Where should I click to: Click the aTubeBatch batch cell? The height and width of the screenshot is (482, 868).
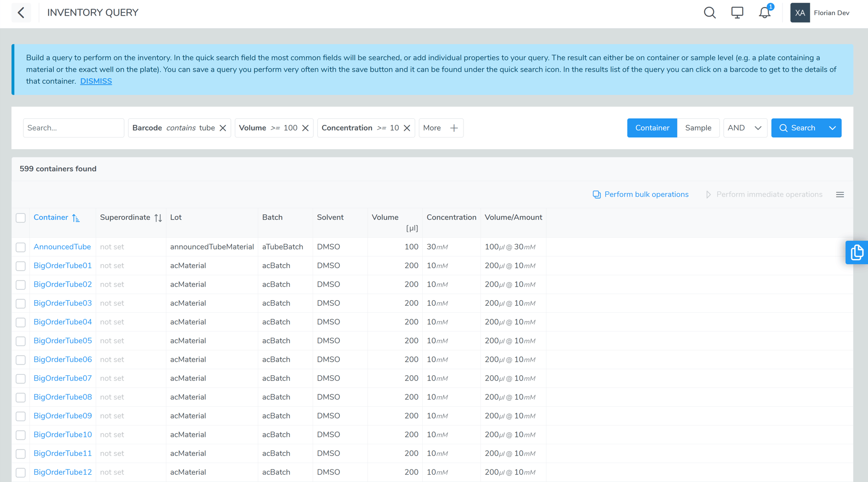tap(283, 247)
